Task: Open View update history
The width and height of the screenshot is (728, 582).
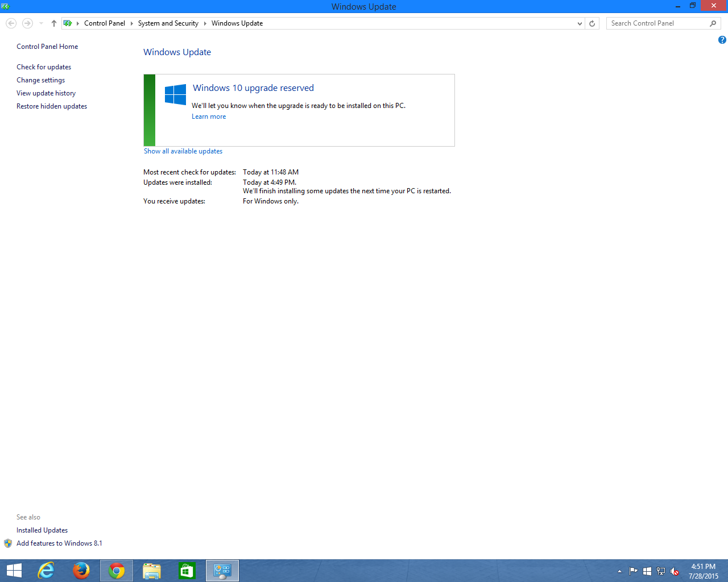Action: coord(46,93)
